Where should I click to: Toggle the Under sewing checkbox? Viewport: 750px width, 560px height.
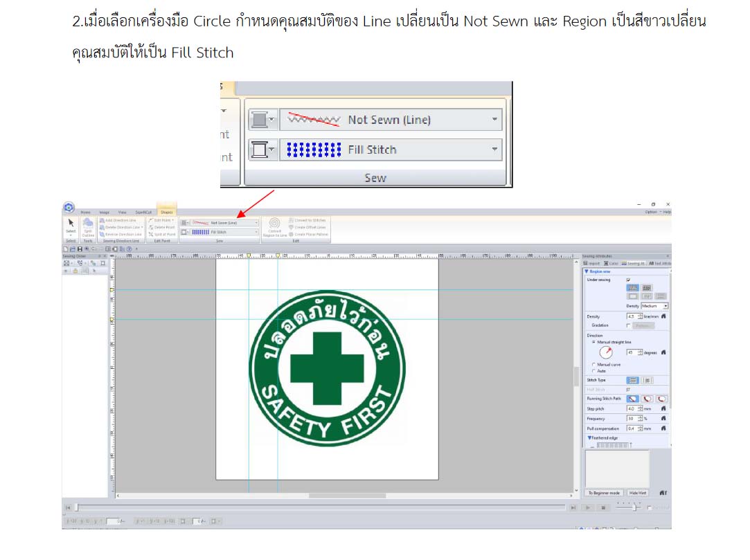coord(628,280)
